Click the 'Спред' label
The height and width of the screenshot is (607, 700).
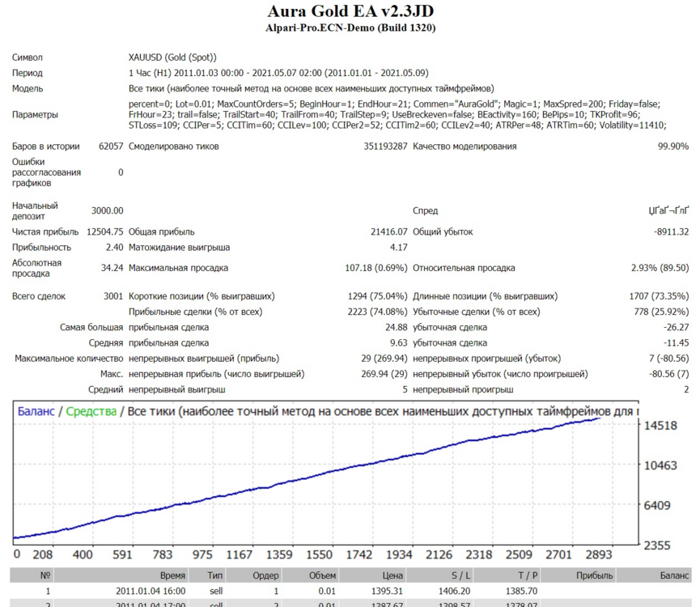point(425,210)
